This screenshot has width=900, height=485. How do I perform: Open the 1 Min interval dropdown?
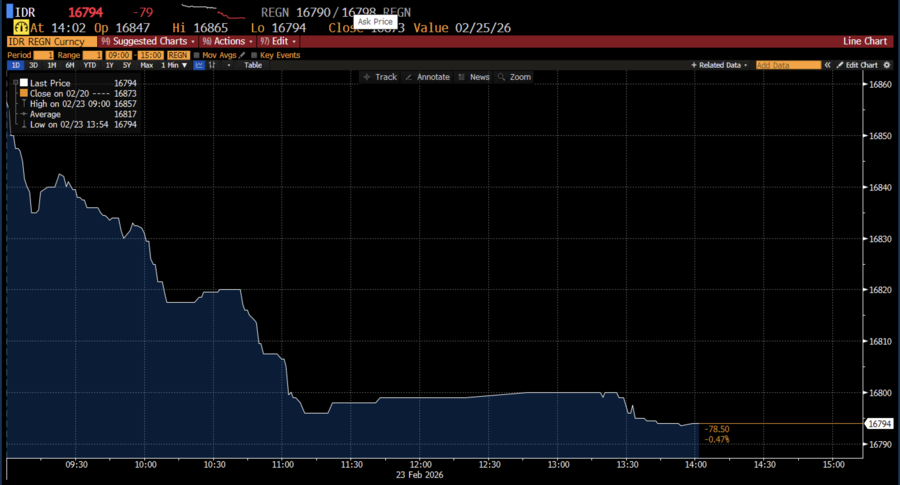173,65
